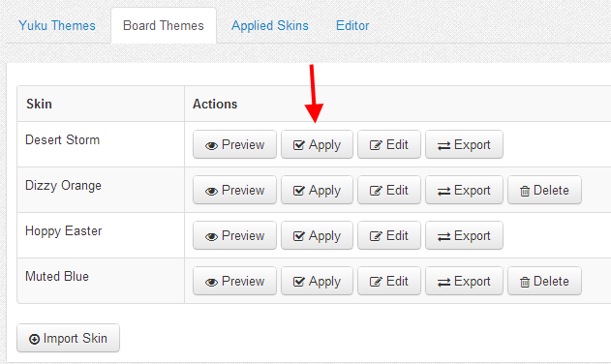This screenshot has width=611, height=364.
Task: Apply the Hoppy Easter skin
Action: pos(317,235)
